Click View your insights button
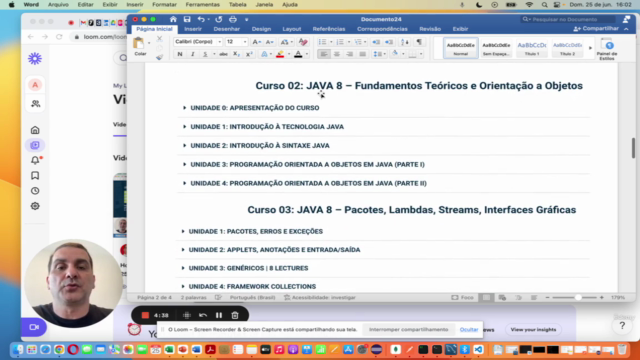This screenshot has height=360, width=640. tap(533, 329)
